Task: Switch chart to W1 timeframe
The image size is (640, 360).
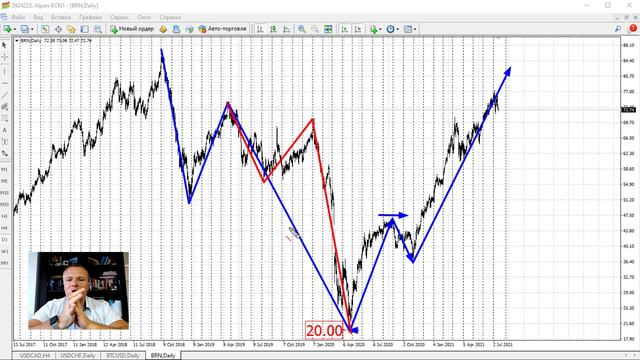Action: pyautogui.click(x=4, y=251)
